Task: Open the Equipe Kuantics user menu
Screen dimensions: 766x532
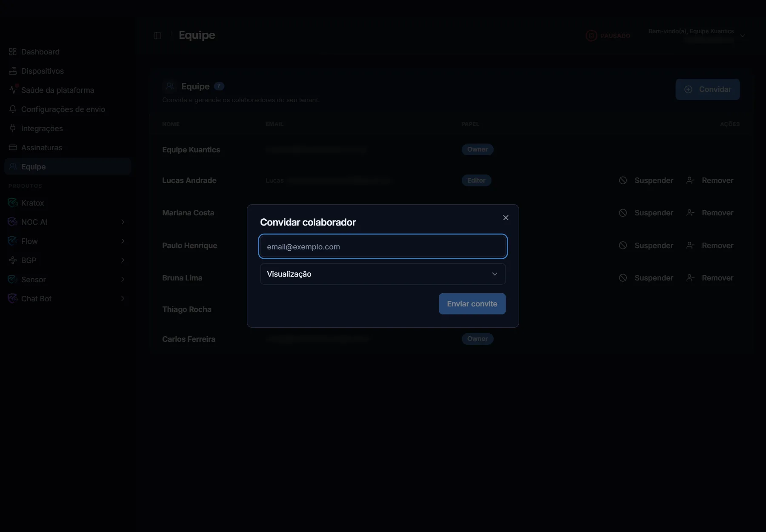Action: (x=696, y=35)
